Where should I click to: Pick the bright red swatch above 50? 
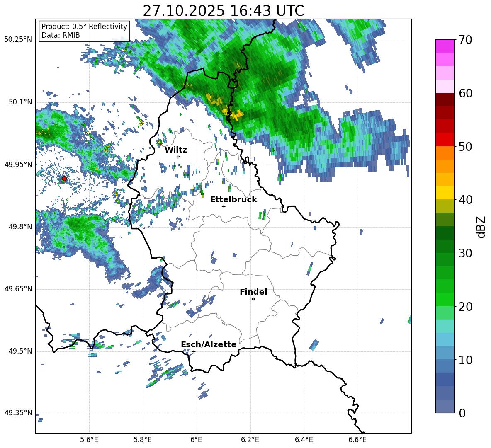445,140
